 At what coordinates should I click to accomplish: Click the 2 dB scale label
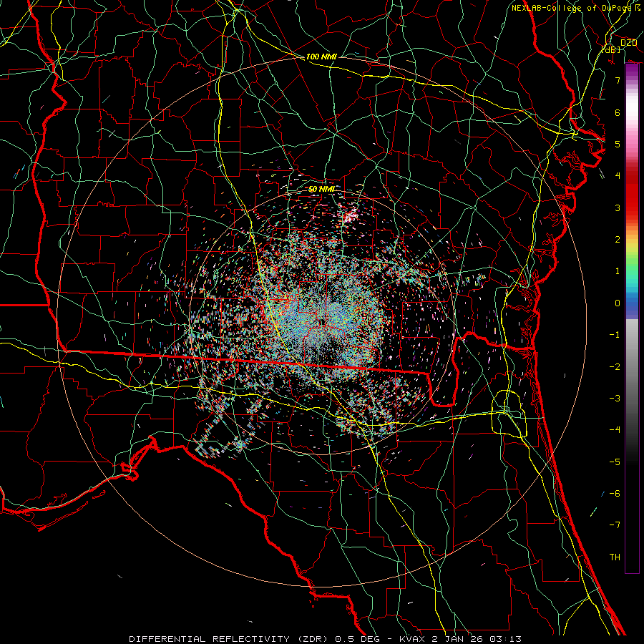pos(618,240)
